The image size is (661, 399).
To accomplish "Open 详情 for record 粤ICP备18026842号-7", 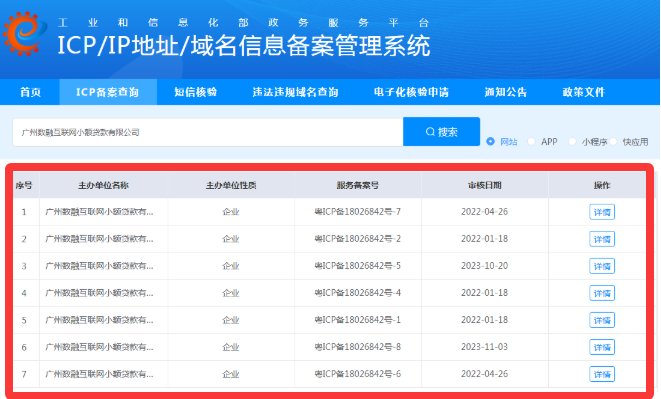I will 602,212.
